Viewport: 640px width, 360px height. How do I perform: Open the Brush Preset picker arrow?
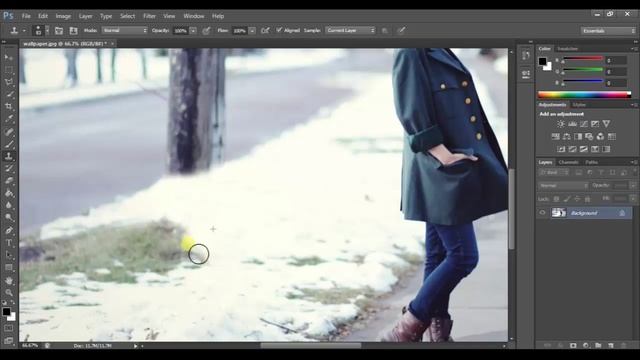[47, 31]
